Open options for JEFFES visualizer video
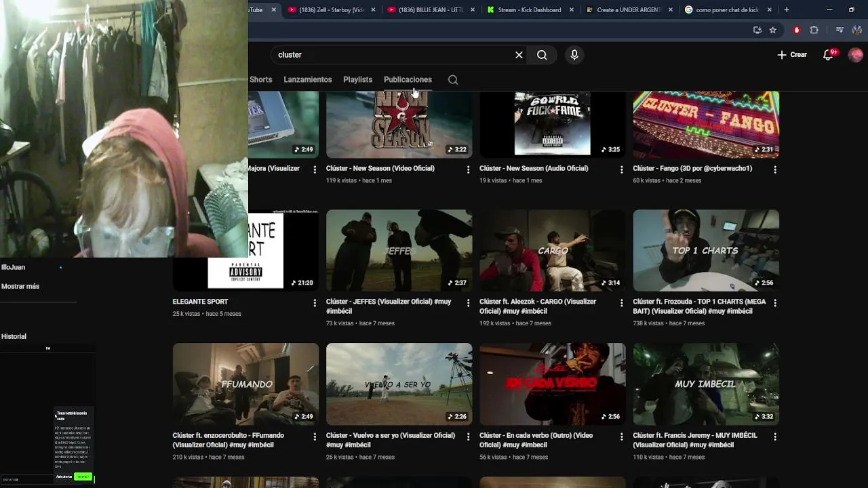Image resolution: width=868 pixels, height=488 pixels. pyautogui.click(x=468, y=303)
